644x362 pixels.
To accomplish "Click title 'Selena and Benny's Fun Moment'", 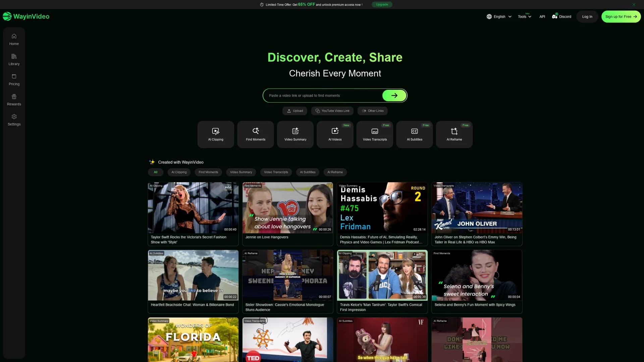I will point(475,305).
